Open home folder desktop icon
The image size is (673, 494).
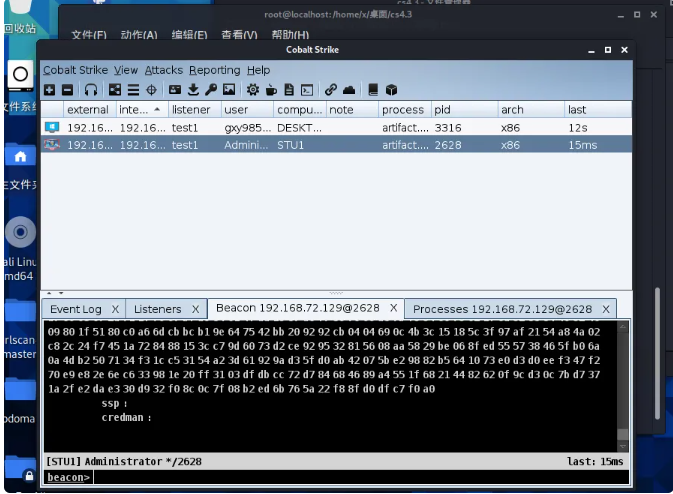click(x=20, y=156)
